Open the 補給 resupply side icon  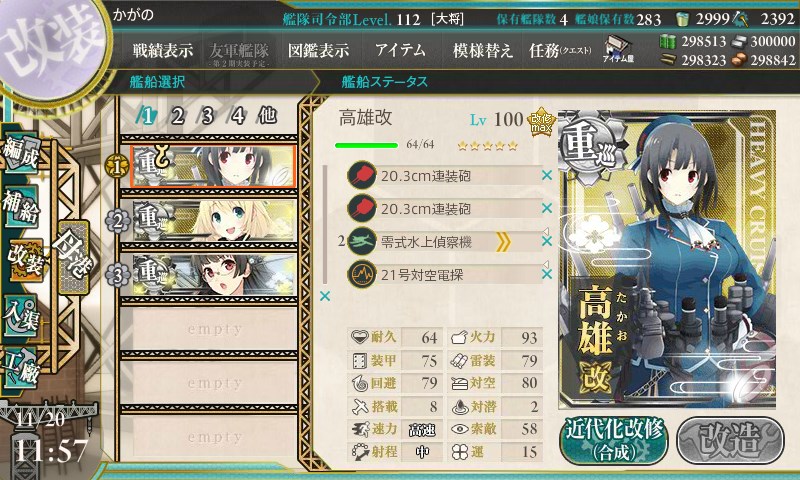point(20,206)
